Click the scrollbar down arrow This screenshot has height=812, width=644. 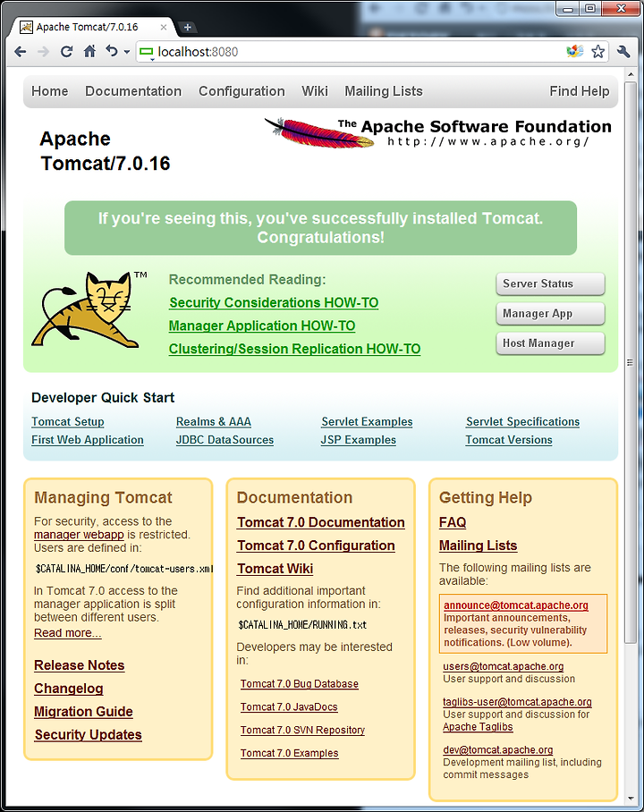(x=631, y=798)
